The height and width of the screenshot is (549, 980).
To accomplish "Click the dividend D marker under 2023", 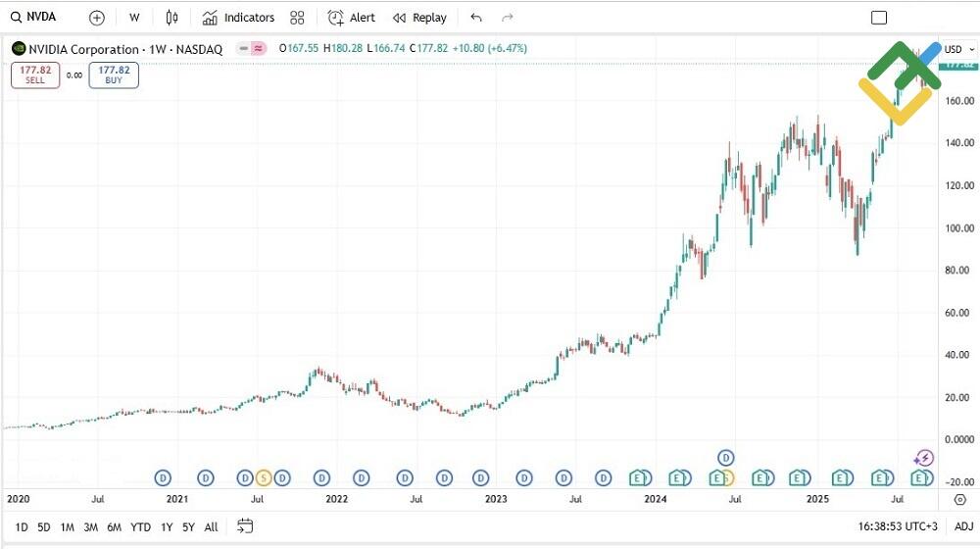I will [x=480, y=478].
